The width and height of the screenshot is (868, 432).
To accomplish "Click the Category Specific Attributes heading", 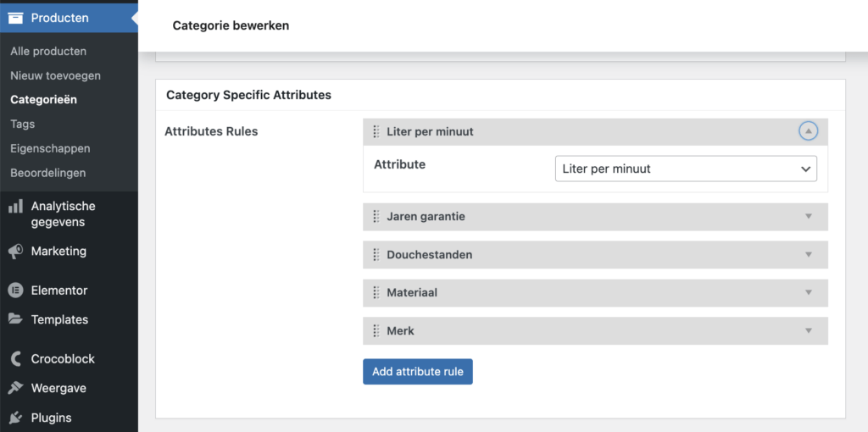I will point(248,95).
